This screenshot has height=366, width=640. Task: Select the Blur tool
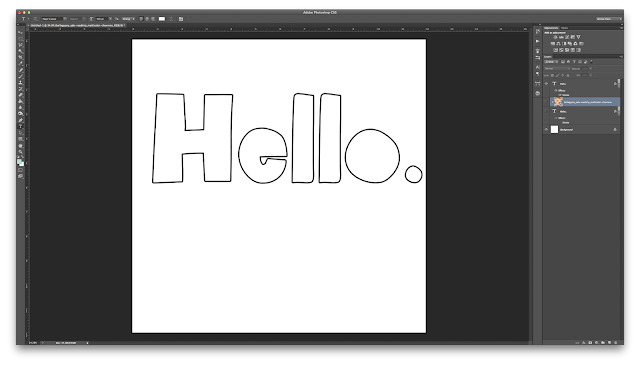(21, 107)
